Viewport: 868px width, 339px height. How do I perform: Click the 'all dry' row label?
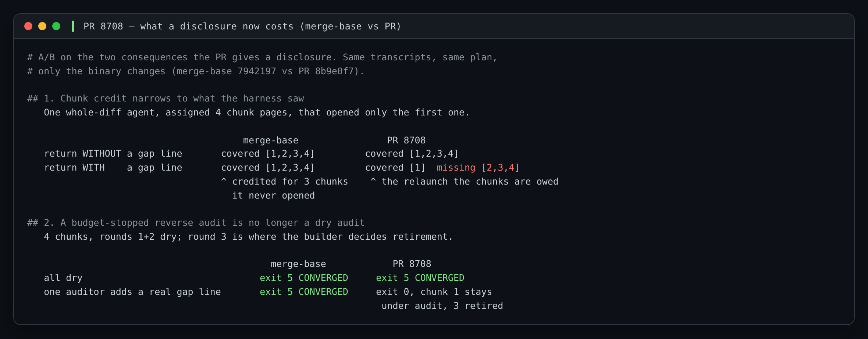63,278
